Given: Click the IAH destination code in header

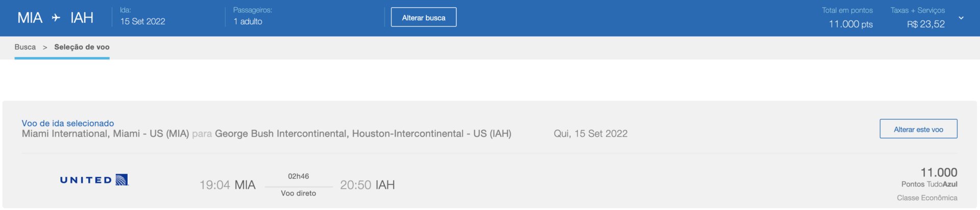Looking at the screenshot, I should [x=82, y=18].
